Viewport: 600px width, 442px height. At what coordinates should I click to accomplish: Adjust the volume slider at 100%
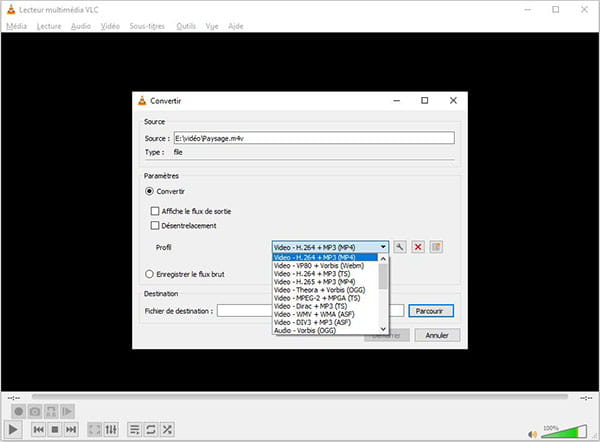564,432
